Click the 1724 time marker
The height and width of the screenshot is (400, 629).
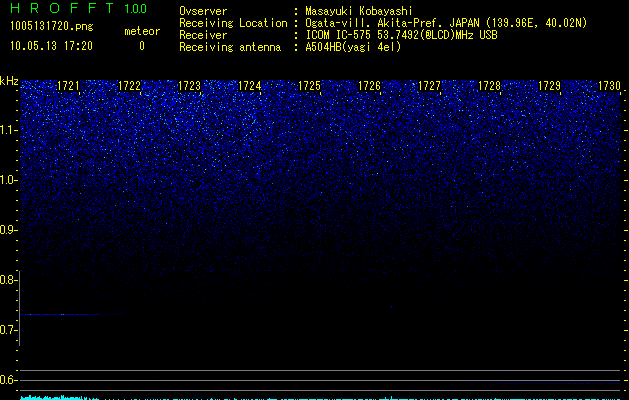click(250, 86)
